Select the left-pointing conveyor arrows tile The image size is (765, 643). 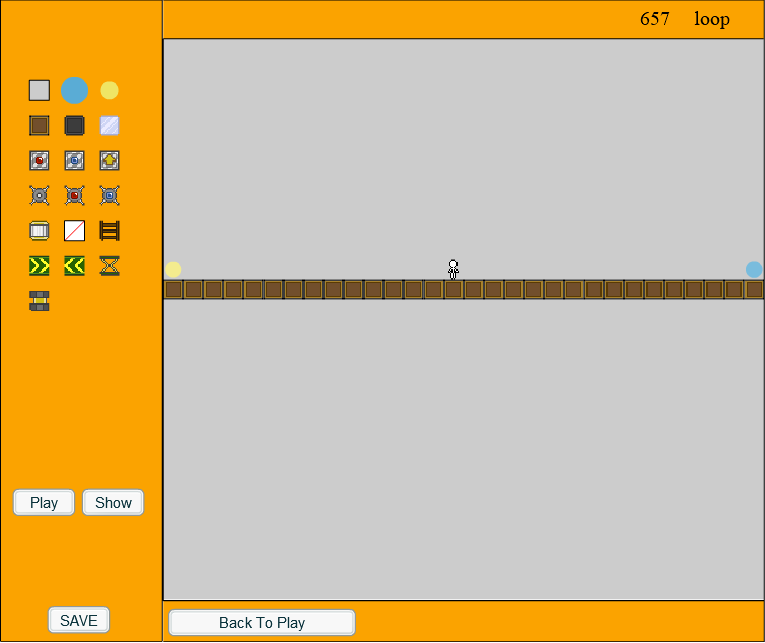[x=75, y=266]
